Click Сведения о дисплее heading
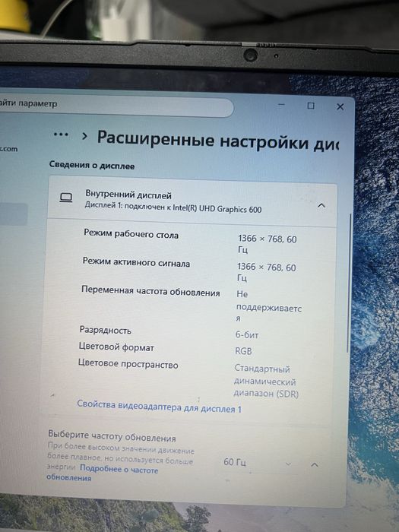Viewport: 399px width, 532px height. (92, 165)
